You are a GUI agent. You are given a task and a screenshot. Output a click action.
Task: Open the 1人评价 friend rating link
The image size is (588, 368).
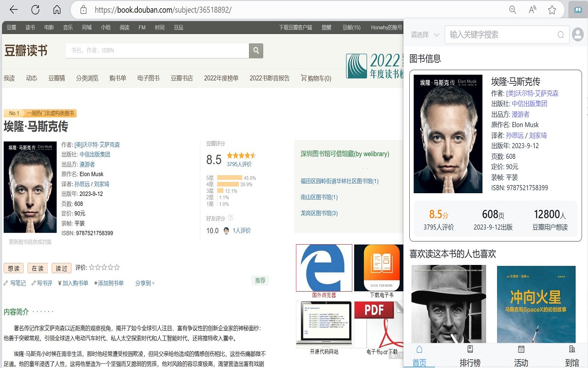(242, 230)
